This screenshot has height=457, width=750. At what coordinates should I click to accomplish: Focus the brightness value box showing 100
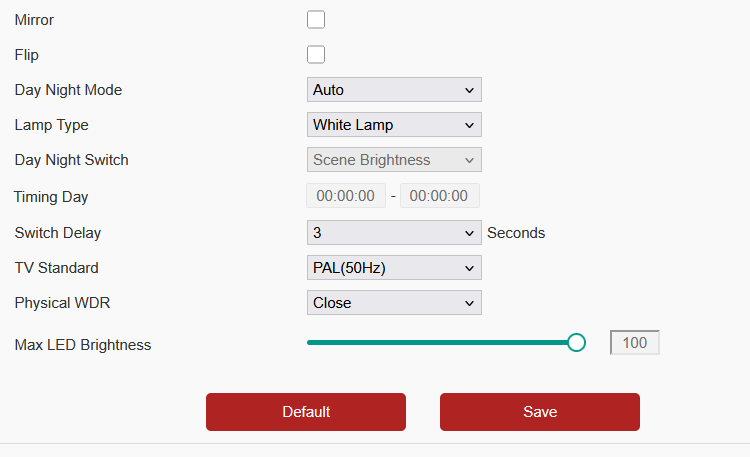click(x=635, y=343)
